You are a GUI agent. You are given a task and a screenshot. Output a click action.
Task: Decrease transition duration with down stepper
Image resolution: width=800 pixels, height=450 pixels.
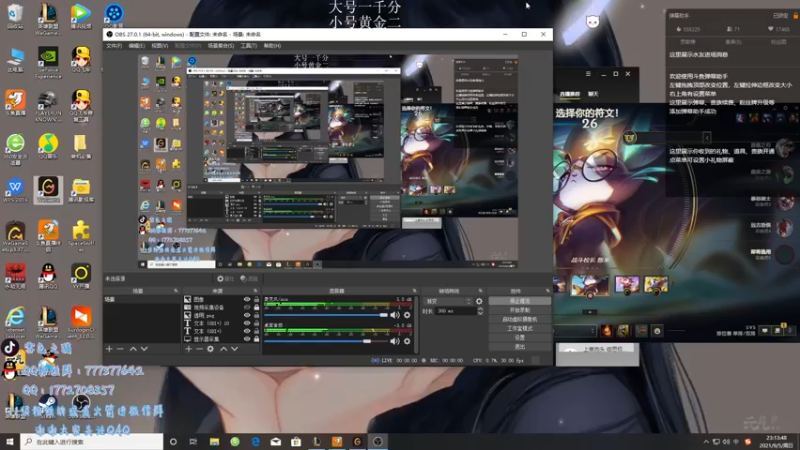click(x=480, y=313)
